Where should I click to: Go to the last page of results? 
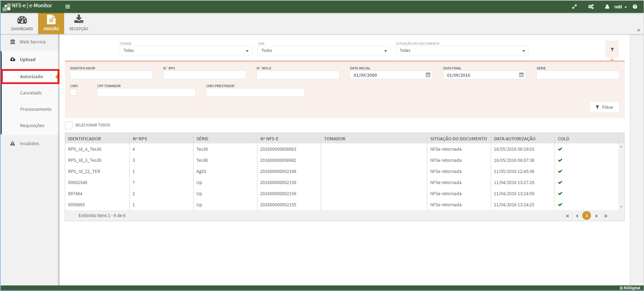[606, 216]
